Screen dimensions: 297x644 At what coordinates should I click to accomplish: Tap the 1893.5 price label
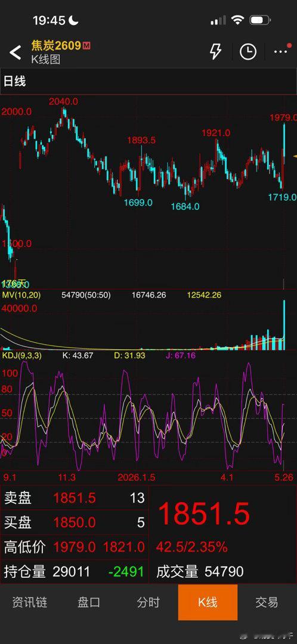coord(141,140)
